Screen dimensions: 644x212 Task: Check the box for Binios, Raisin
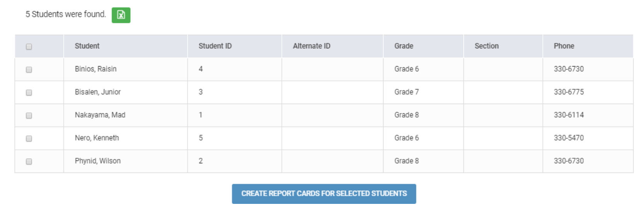[29, 70]
